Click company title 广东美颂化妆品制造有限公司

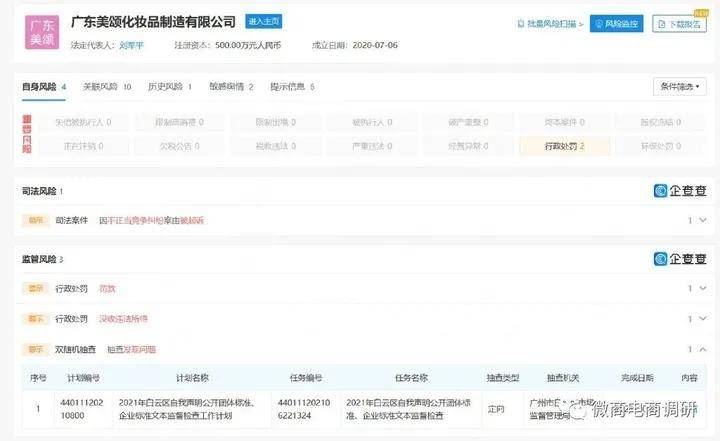[153, 22]
